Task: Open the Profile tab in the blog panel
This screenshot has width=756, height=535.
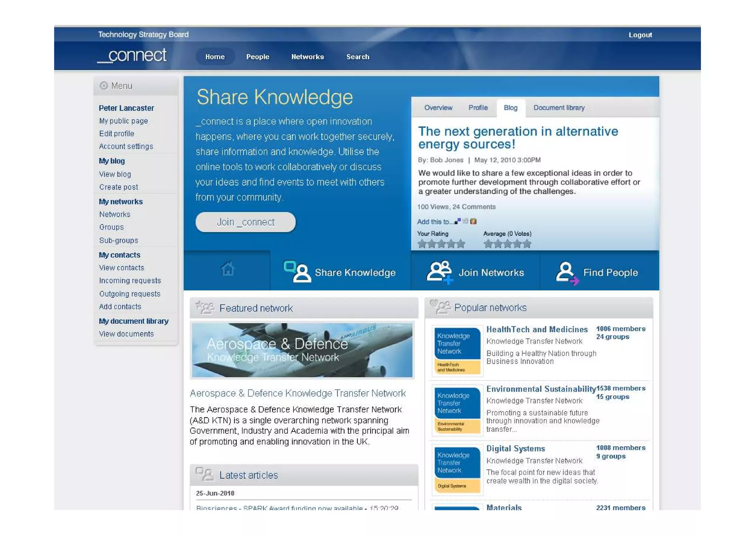Action: pos(478,108)
